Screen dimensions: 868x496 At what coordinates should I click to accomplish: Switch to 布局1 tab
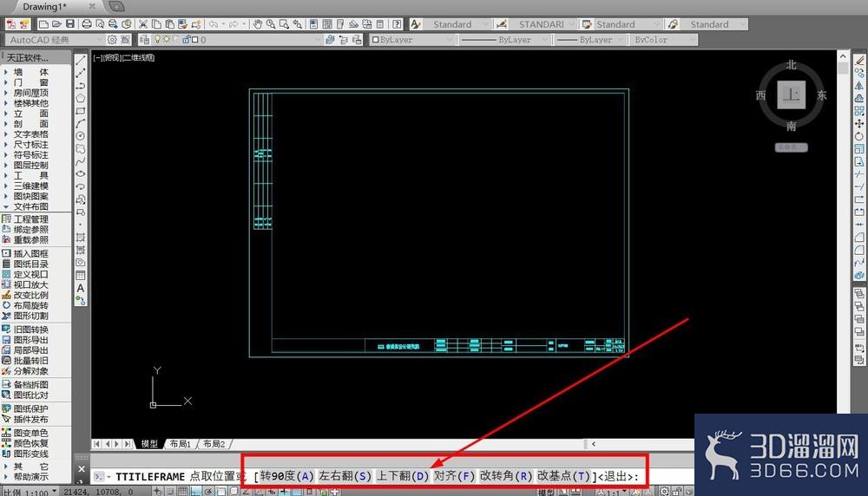[x=180, y=444]
